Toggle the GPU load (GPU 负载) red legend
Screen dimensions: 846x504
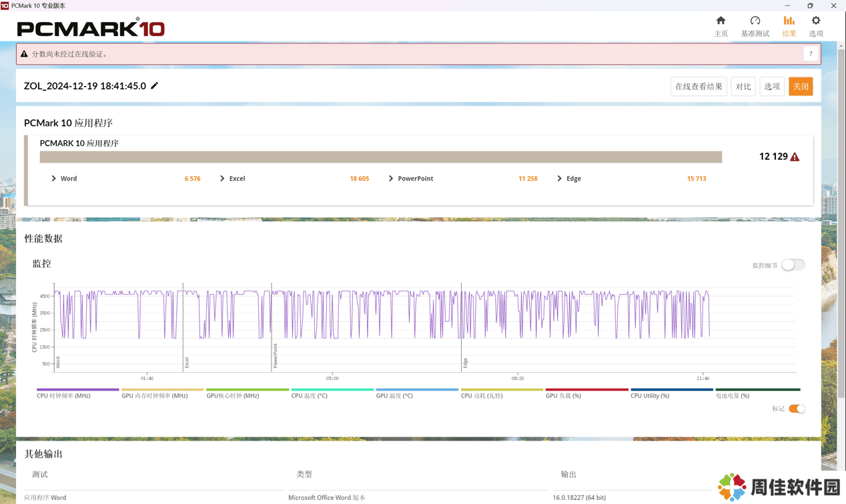pos(586,389)
